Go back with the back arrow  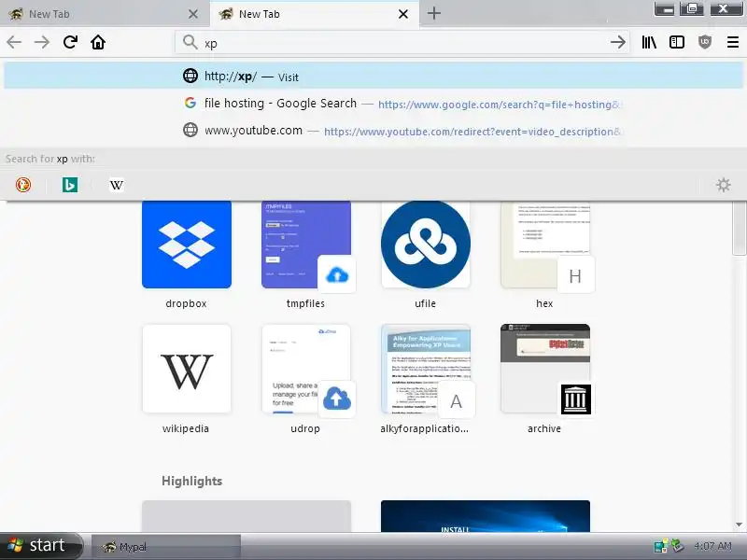click(14, 42)
